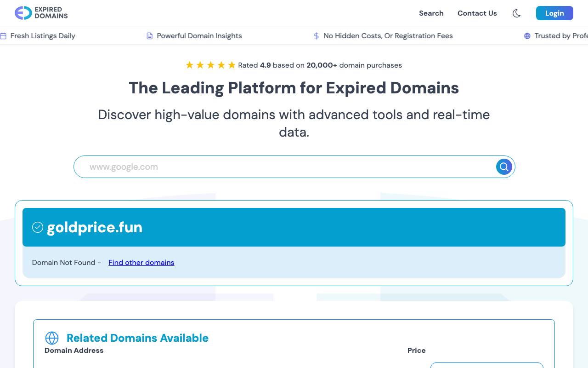The image size is (588, 368).
Task: Click the Fresh Listings Daily text
Action: point(43,36)
